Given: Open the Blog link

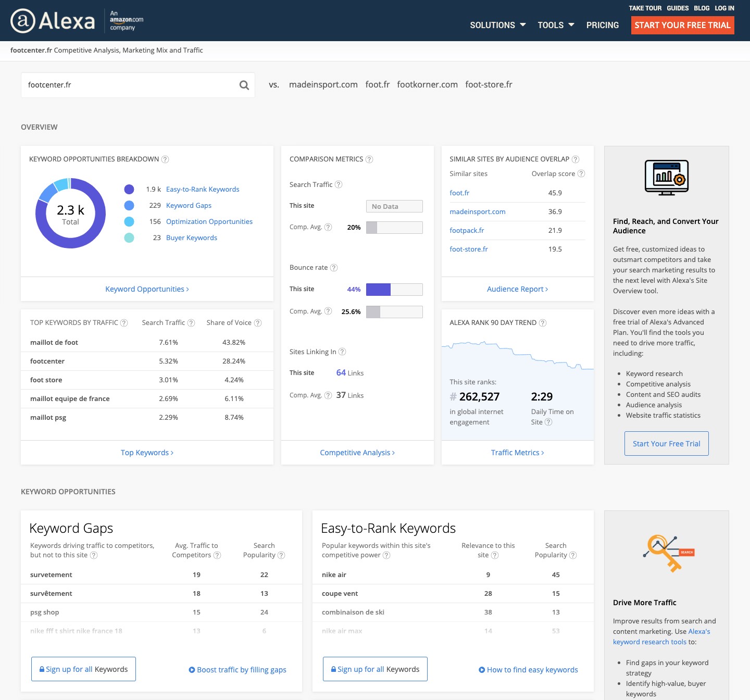Looking at the screenshot, I should [702, 8].
